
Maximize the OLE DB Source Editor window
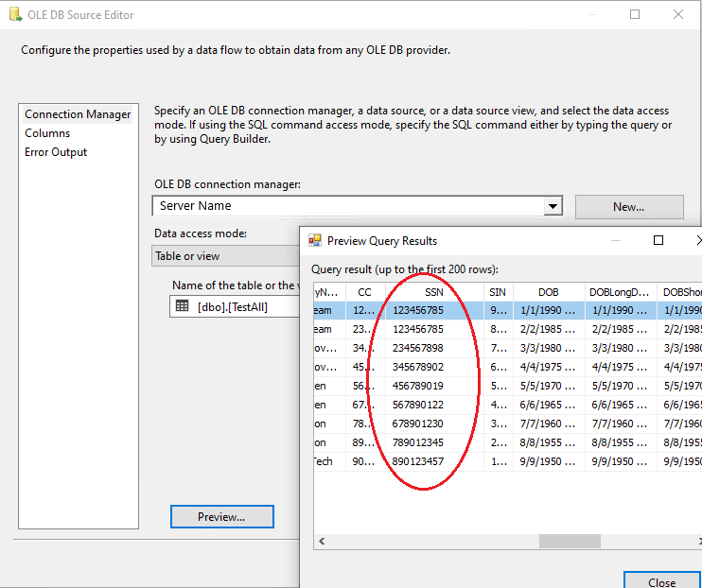[635, 14]
